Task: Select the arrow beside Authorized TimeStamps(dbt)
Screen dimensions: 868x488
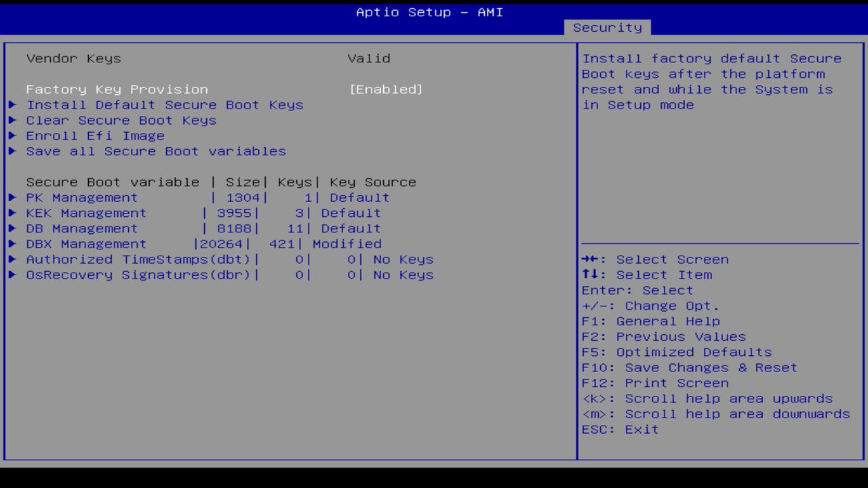Action: pyautogui.click(x=12, y=259)
